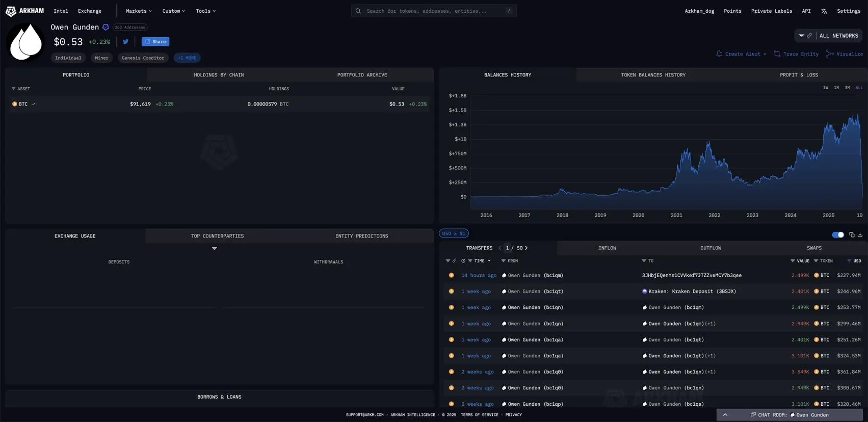
Task: Open the Markets dropdown menu
Action: 139,11
